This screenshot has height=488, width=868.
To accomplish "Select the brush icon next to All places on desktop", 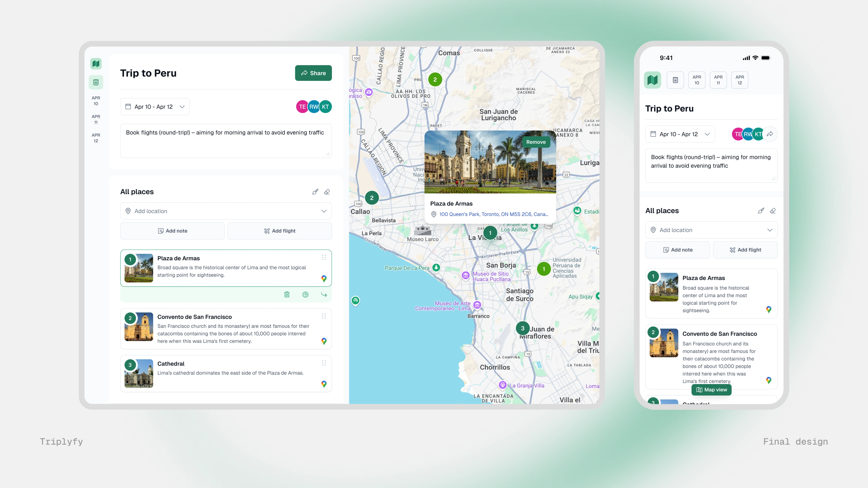I will pos(315,192).
